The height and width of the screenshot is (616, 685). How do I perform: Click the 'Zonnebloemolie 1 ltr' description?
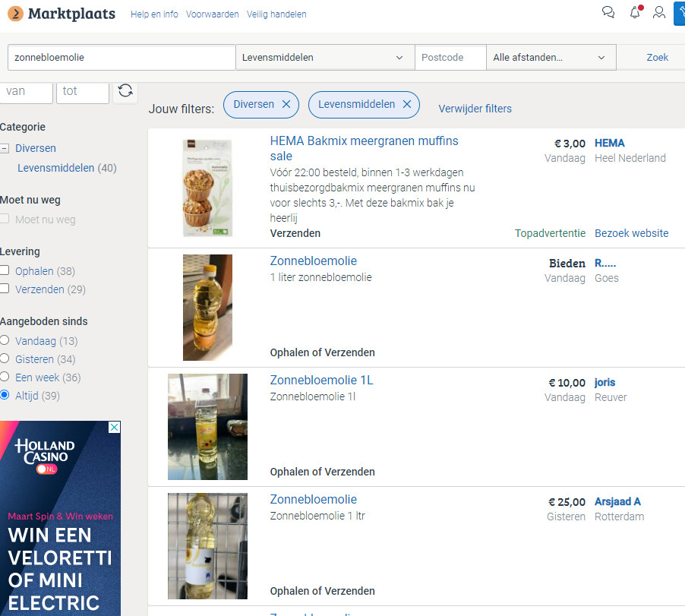click(317, 516)
